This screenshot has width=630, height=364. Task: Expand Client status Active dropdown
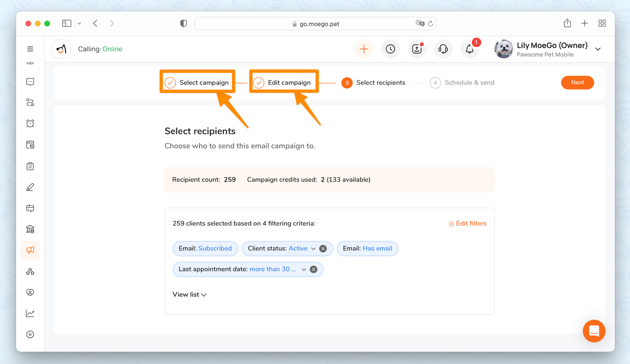(x=313, y=249)
